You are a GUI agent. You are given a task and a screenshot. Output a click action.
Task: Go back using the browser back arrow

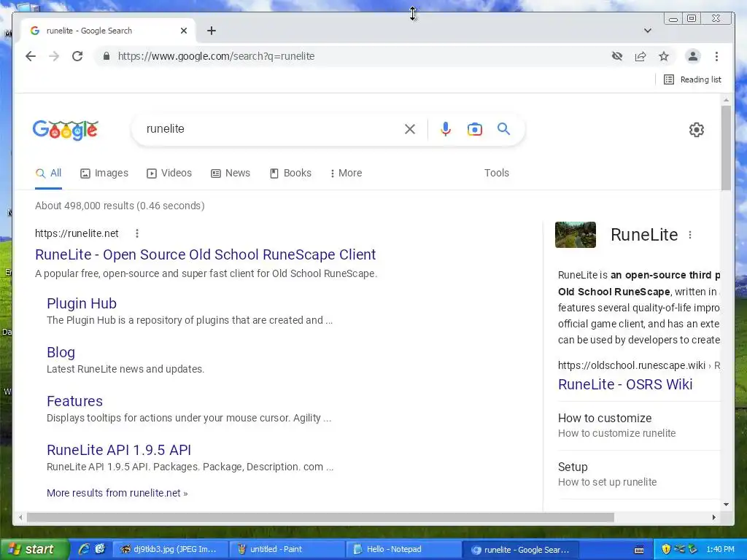(x=31, y=56)
